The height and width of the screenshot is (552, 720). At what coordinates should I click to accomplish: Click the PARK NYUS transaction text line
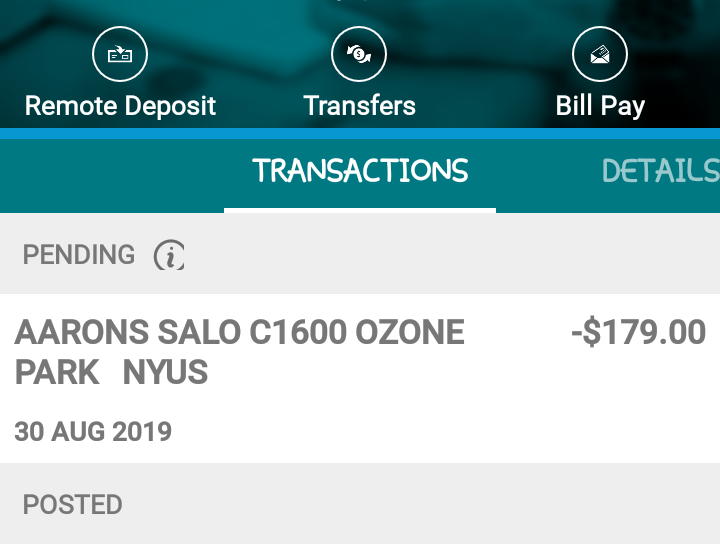[x=111, y=373]
